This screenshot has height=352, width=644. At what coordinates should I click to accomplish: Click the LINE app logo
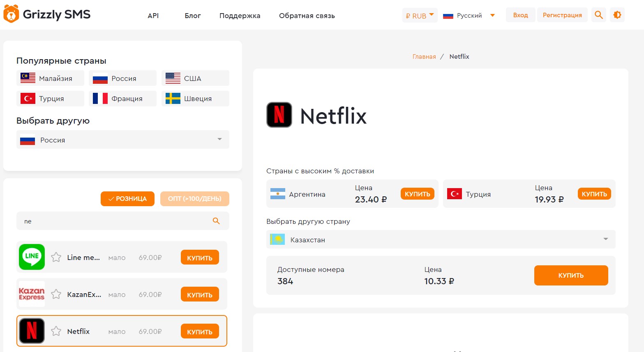click(x=32, y=257)
